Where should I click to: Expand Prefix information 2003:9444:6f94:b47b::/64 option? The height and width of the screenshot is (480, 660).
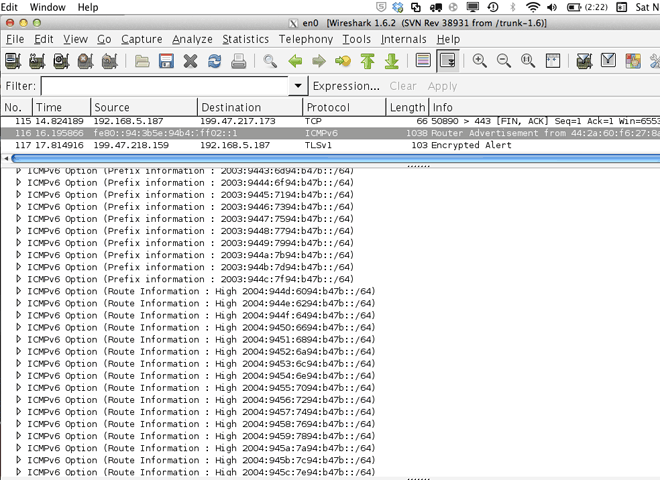pos(19,182)
